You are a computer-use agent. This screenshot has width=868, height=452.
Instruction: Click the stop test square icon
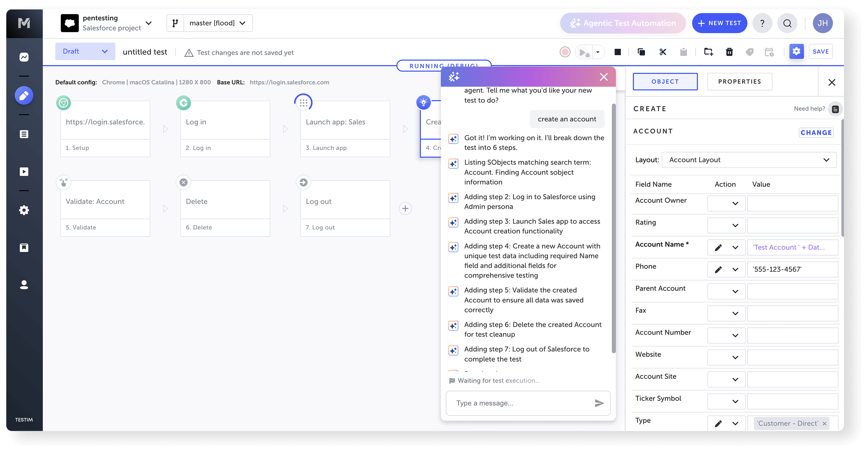click(x=617, y=52)
